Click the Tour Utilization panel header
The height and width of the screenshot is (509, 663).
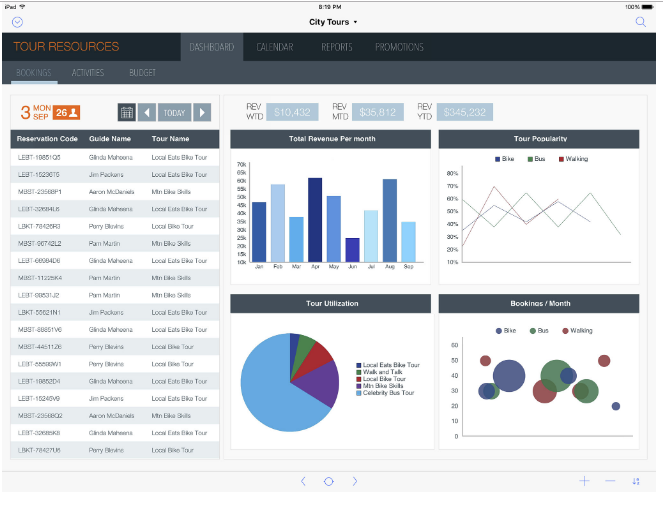[331, 304]
